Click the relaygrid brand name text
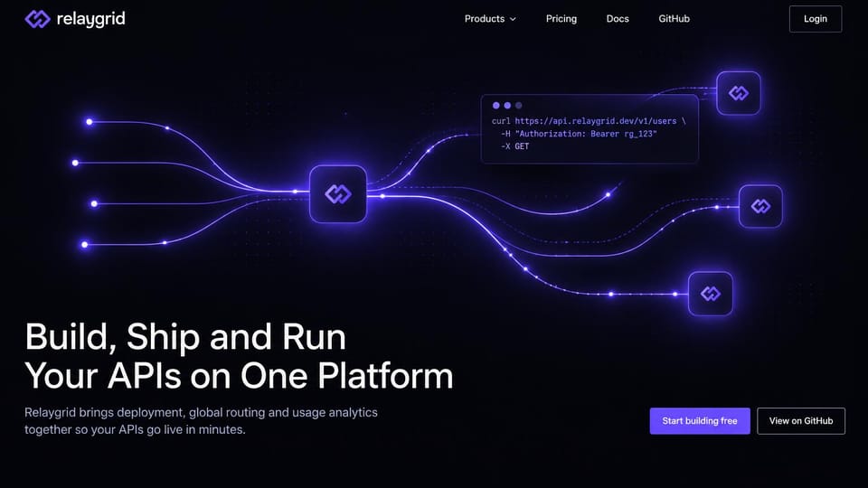The width and height of the screenshot is (868, 488). click(90, 19)
